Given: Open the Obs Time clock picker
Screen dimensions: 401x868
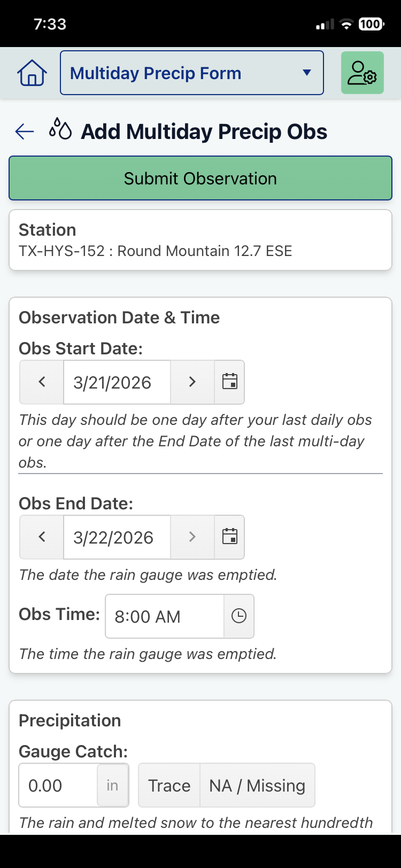Looking at the screenshot, I should pos(238,616).
